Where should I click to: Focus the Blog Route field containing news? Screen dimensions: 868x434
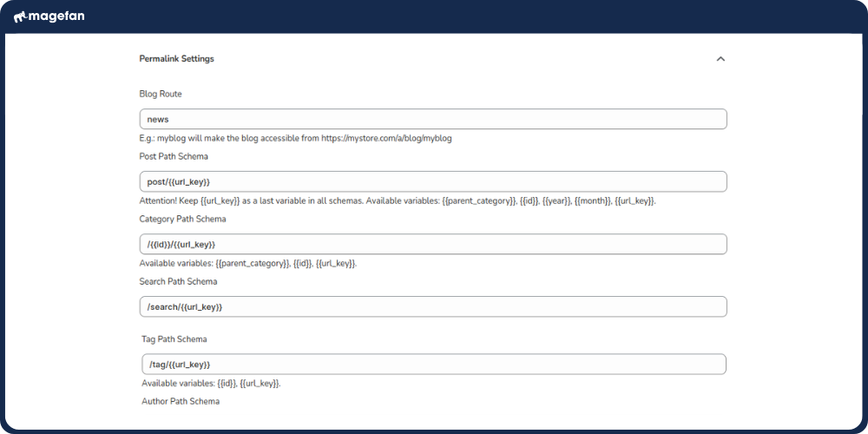(432, 119)
